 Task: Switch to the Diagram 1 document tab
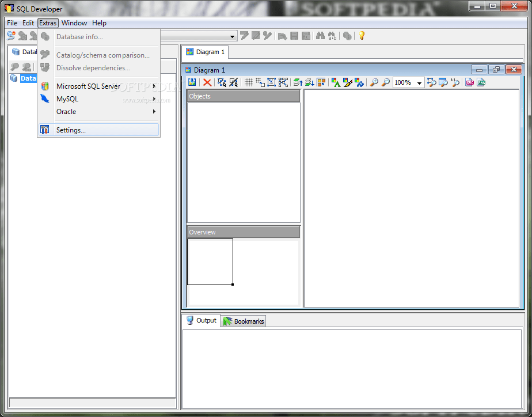(x=206, y=52)
